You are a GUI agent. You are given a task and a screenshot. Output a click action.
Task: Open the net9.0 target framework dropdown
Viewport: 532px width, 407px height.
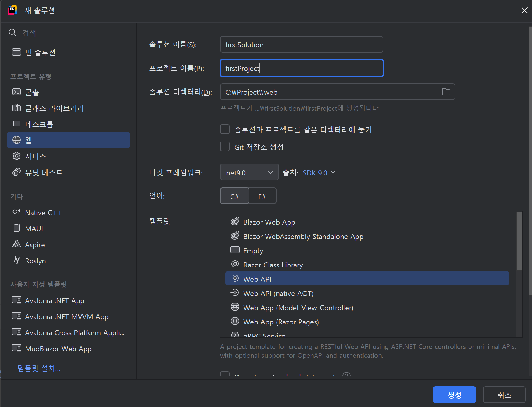pyautogui.click(x=249, y=172)
